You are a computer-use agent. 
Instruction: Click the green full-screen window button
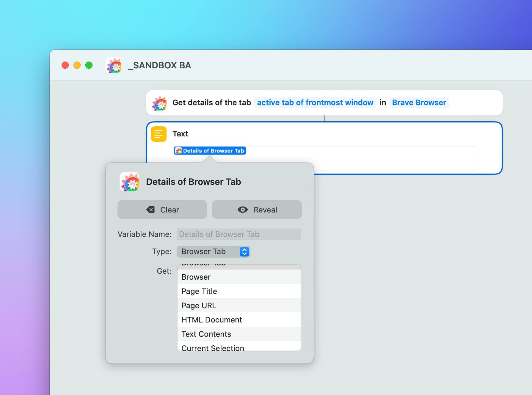[89, 65]
